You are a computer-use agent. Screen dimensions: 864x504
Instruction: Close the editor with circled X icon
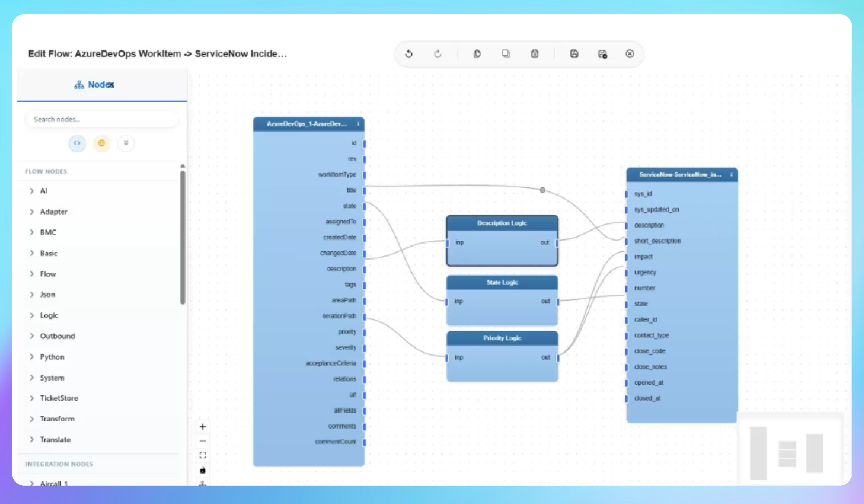click(x=630, y=54)
